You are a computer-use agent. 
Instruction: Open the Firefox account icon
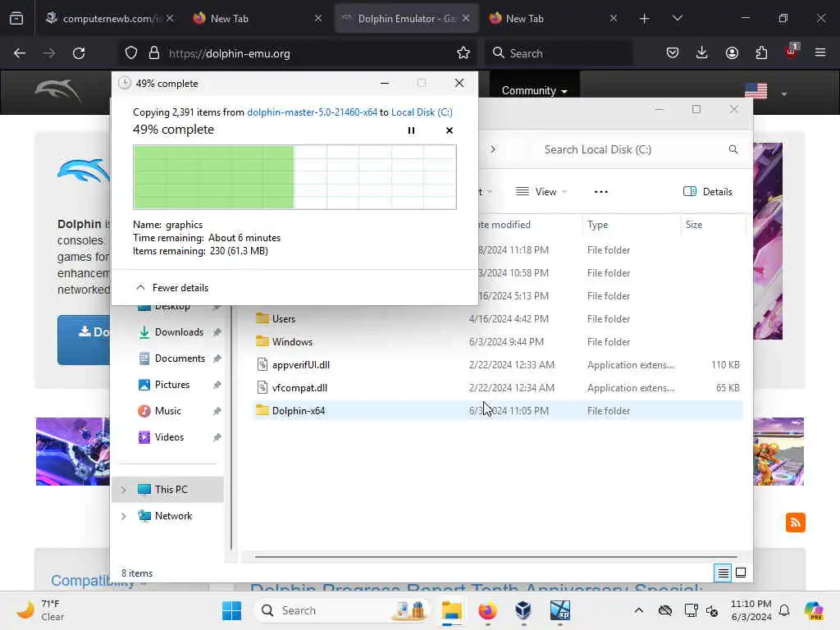coord(732,53)
